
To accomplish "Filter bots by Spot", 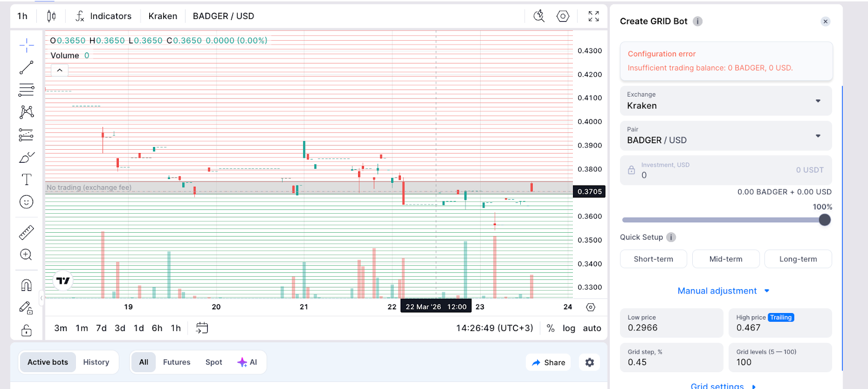I will 214,362.
